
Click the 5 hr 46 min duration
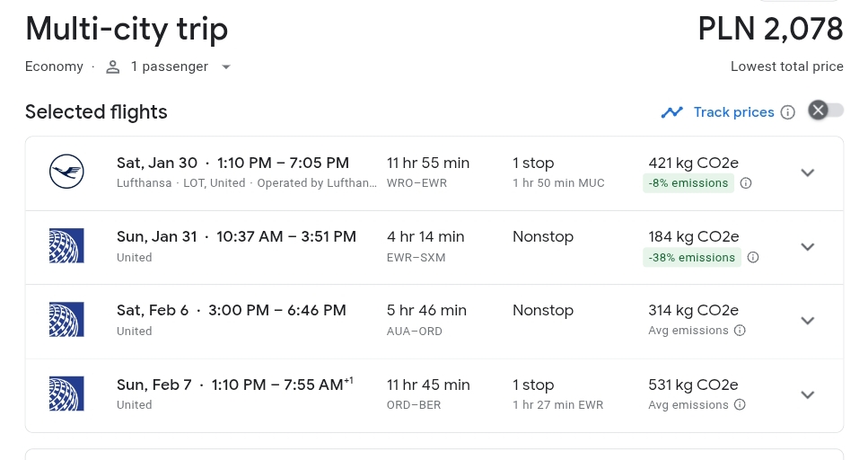pyautogui.click(x=426, y=310)
